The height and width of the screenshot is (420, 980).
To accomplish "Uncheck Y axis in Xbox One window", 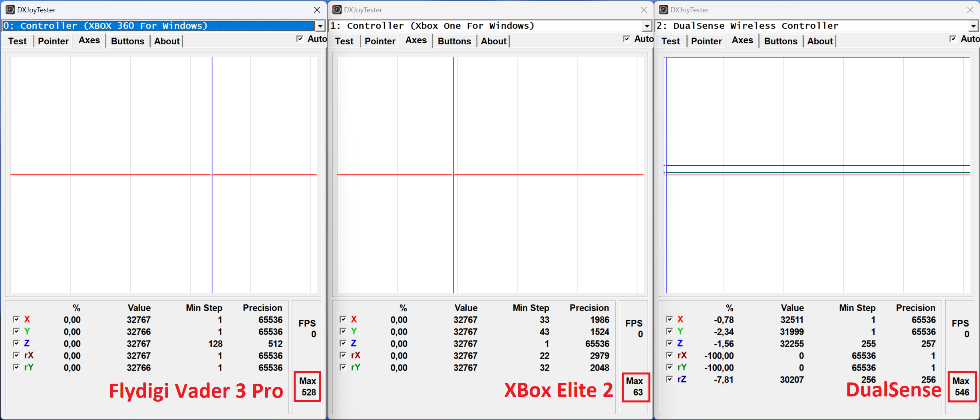I will 343,331.
